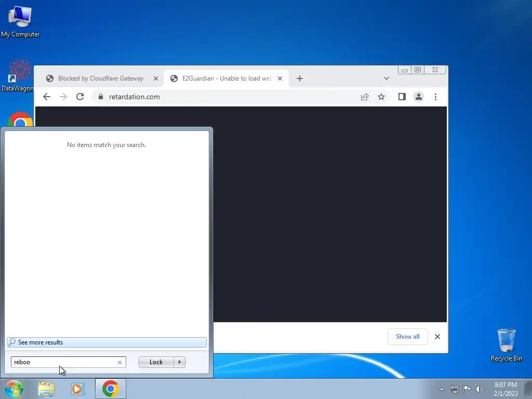Click the forward navigation arrow
Viewport: 532px width, 399px height.
click(63, 97)
